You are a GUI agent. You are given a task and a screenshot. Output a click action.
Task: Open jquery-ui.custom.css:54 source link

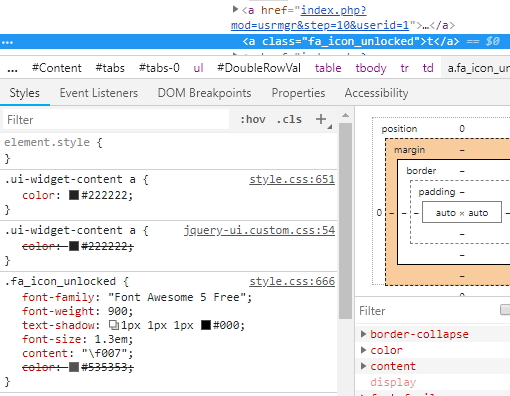(x=259, y=230)
